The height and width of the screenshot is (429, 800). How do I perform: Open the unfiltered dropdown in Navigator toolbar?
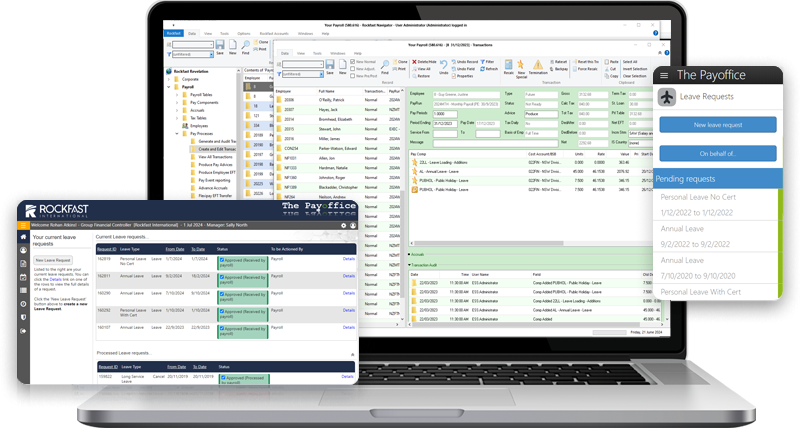[x=210, y=54]
